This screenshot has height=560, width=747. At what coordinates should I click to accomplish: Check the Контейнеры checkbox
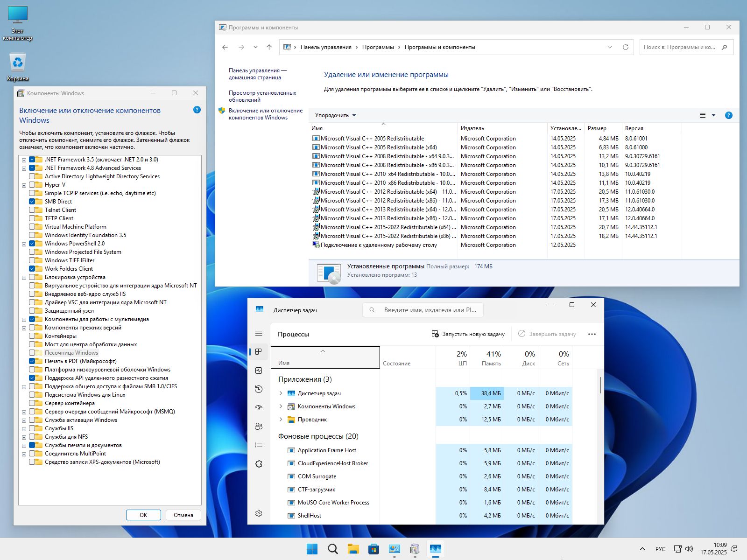(x=32, y=336)
